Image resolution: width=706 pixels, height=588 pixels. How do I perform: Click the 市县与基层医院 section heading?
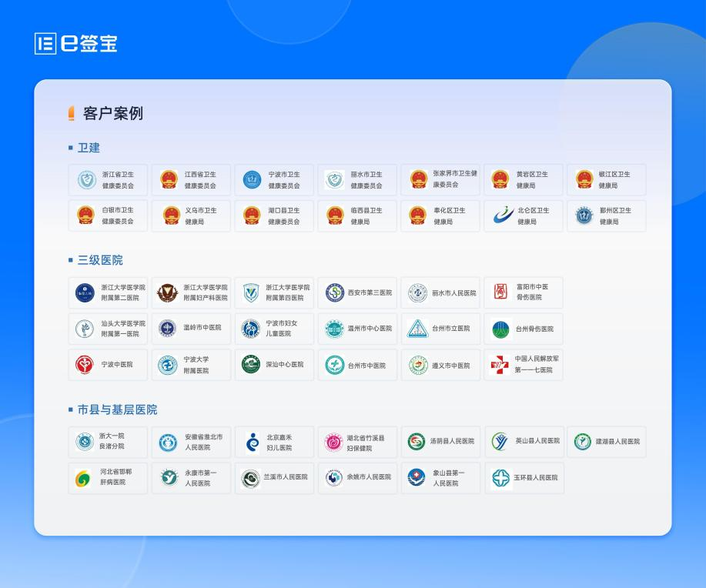[117, 409]
